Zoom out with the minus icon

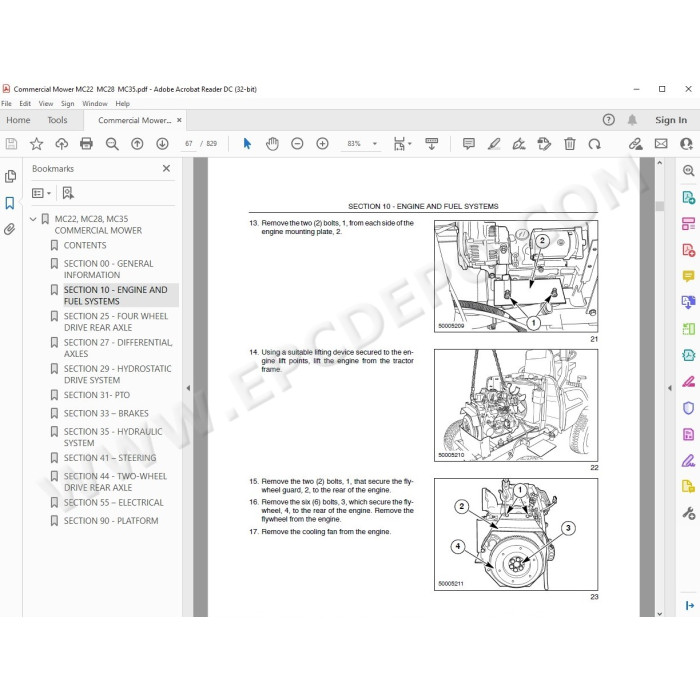pyautogui.click(x=297, y=144)
